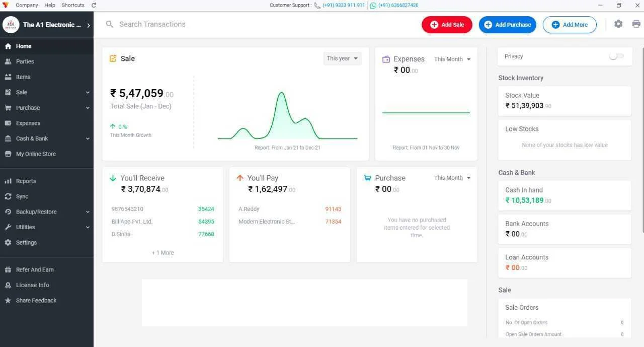Click the settings gear icon in header
This screenshot has height=347, width=644.
coord(618,24)
